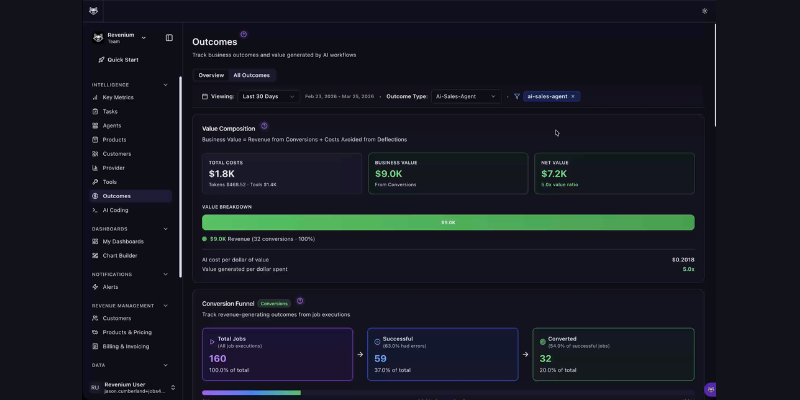Open the Outcome Type AI-Sales-Agent dropdown
800x400 pixels.
coord(466,97)
